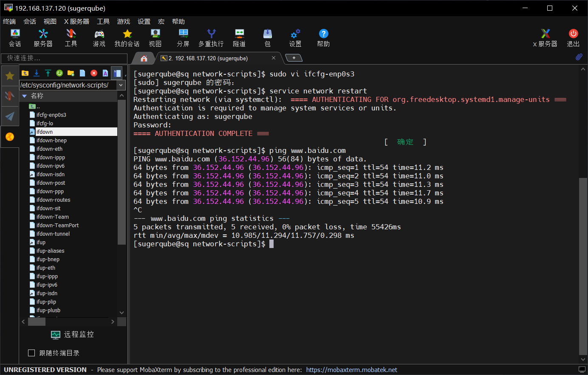Click the file list horizontal scrollbar thumb

click(37, 321)
